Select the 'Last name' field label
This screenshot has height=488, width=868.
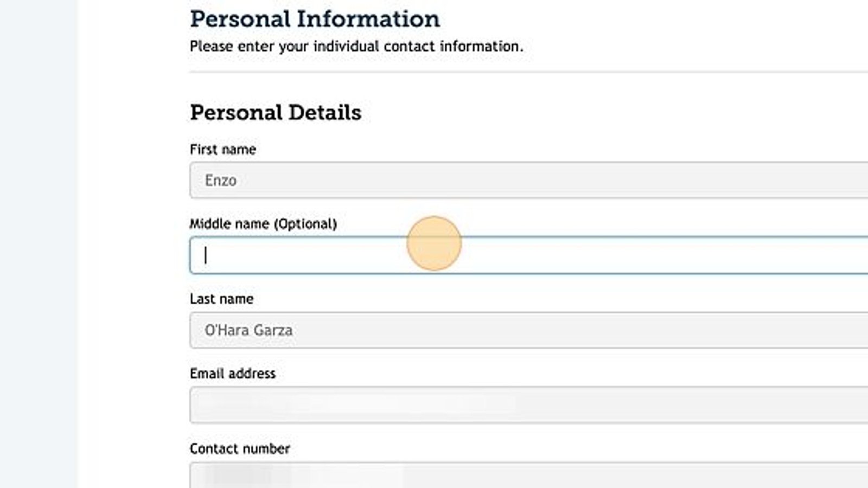pos(221,298)
